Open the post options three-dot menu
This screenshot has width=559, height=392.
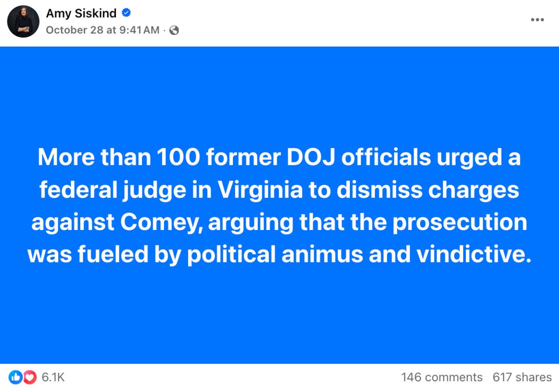click(x=537, y=20)
